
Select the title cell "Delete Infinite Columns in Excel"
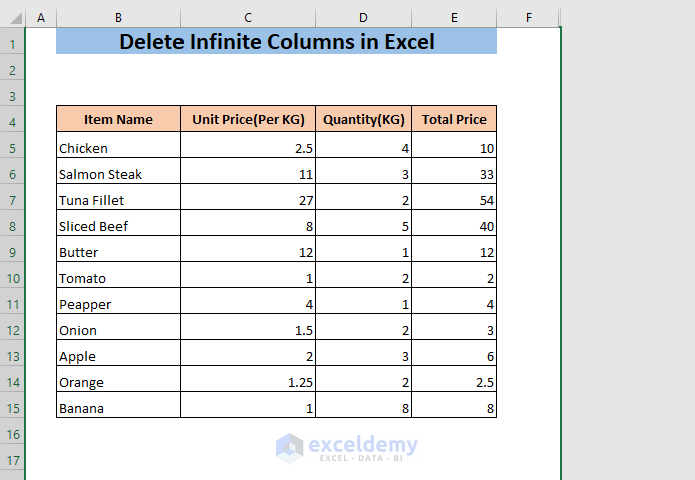click(276, 42)
